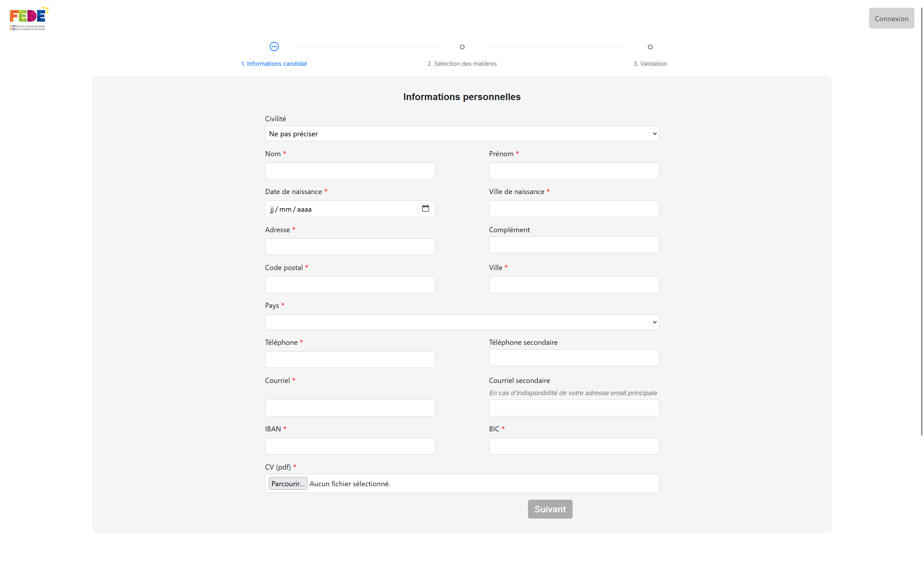Select the Ville de naissance field
Viewport: 924px width, 577px height.
574,209
